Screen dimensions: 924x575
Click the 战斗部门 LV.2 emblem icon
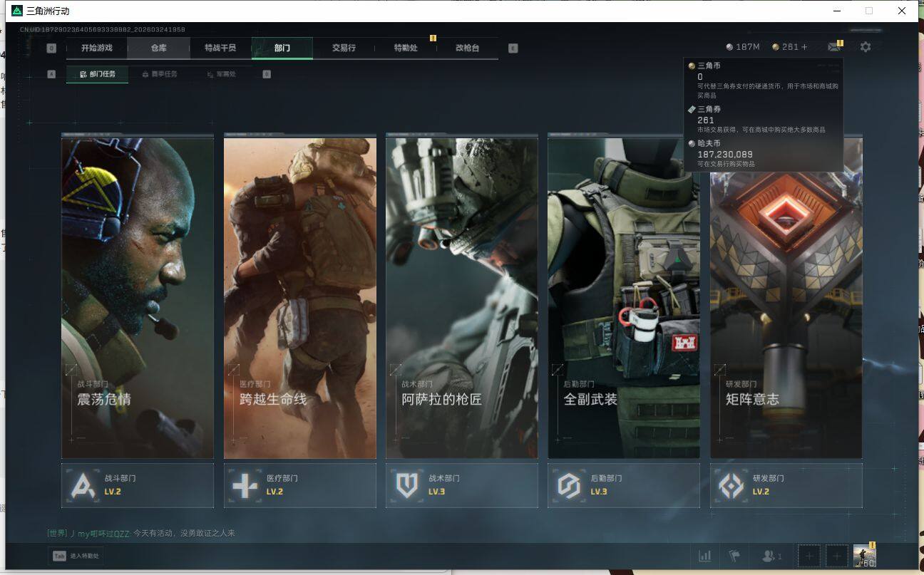pyautogui.click(x=83, y=485)
